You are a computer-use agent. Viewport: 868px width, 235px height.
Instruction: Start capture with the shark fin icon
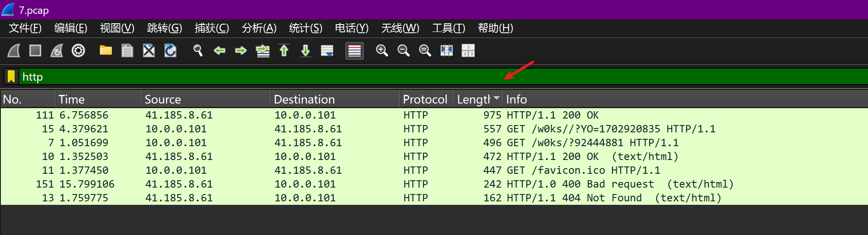(x=14, y=51)
